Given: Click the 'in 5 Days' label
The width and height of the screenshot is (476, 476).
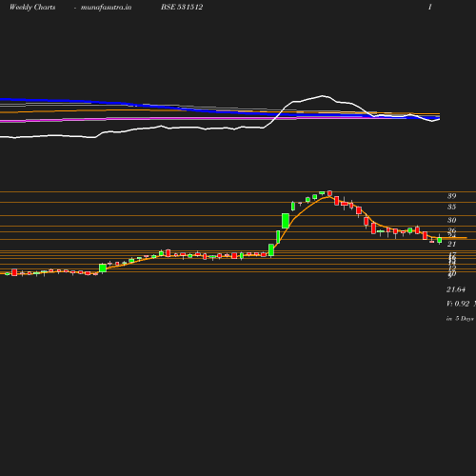Looking at the screenshot, I should click(460, 318).
